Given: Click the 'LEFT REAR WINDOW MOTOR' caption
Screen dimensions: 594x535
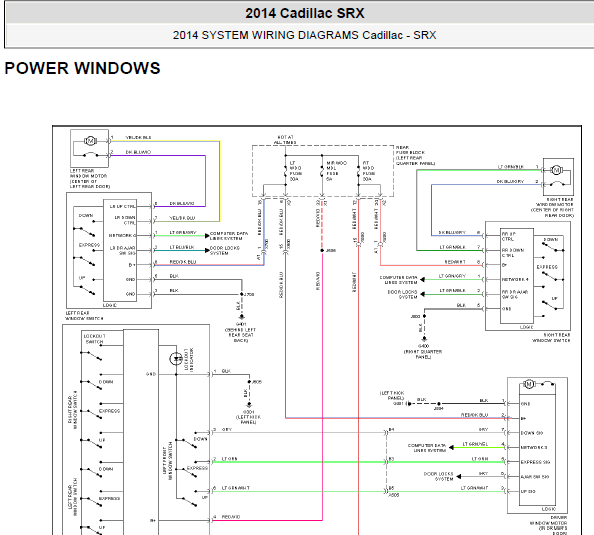Looking at the screenshot, I should pos(89,178).
